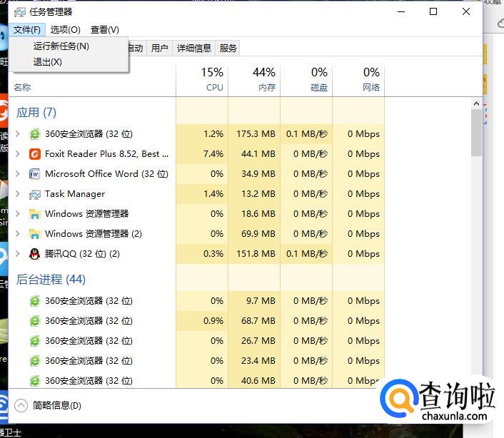
Task: Click the 360 browser icon of the 40.6 MB process
Action: 35,381
